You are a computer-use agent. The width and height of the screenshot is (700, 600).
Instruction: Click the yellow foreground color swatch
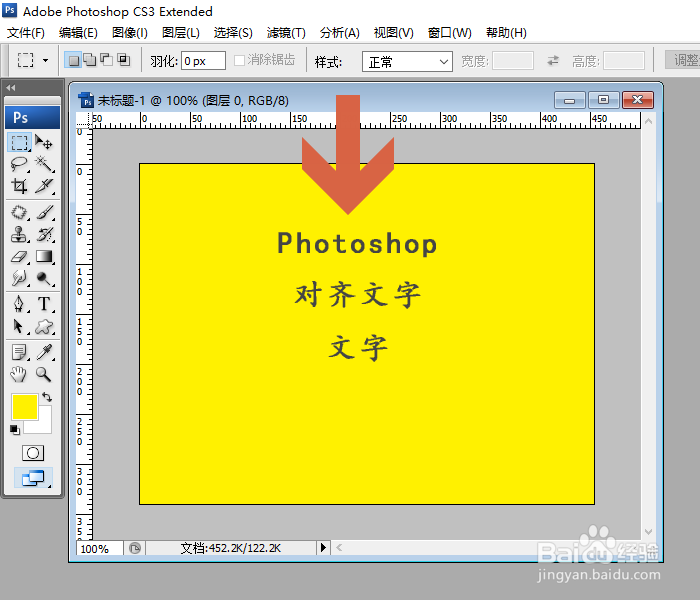click(25, 407)
